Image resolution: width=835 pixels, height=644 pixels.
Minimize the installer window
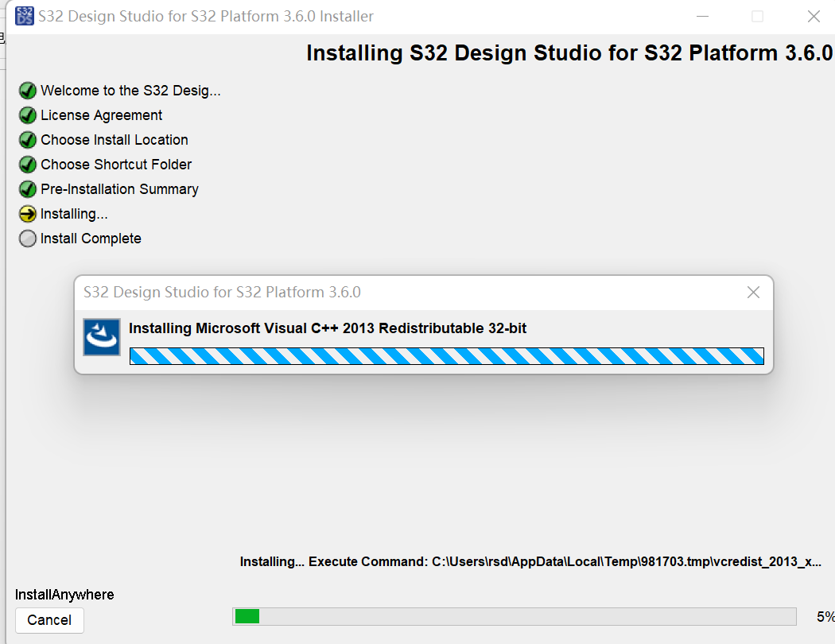(x=702, y=16)
